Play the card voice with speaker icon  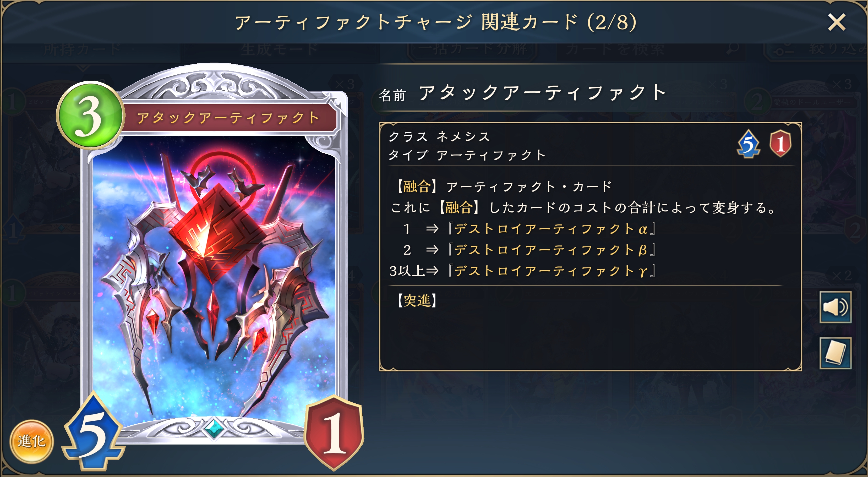[x=835, y=307]
